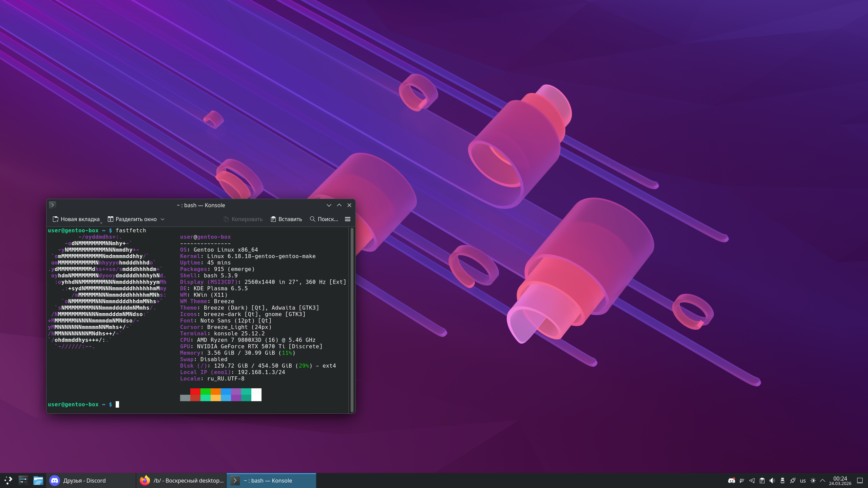
Task: Click the Поиск search button
Action: pos(324,219)
